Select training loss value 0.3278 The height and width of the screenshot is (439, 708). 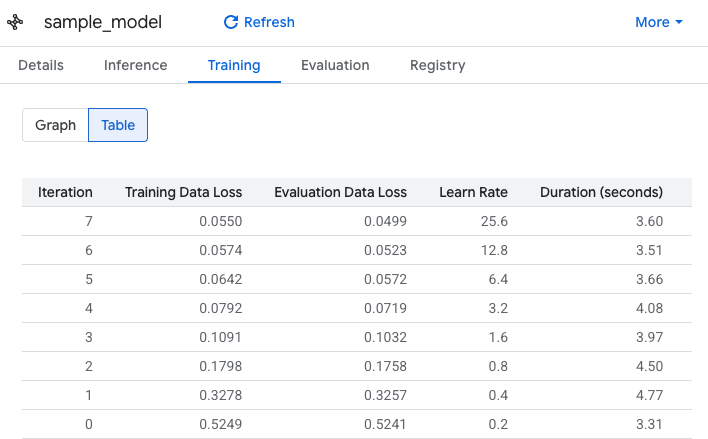(x=221, y=395)
